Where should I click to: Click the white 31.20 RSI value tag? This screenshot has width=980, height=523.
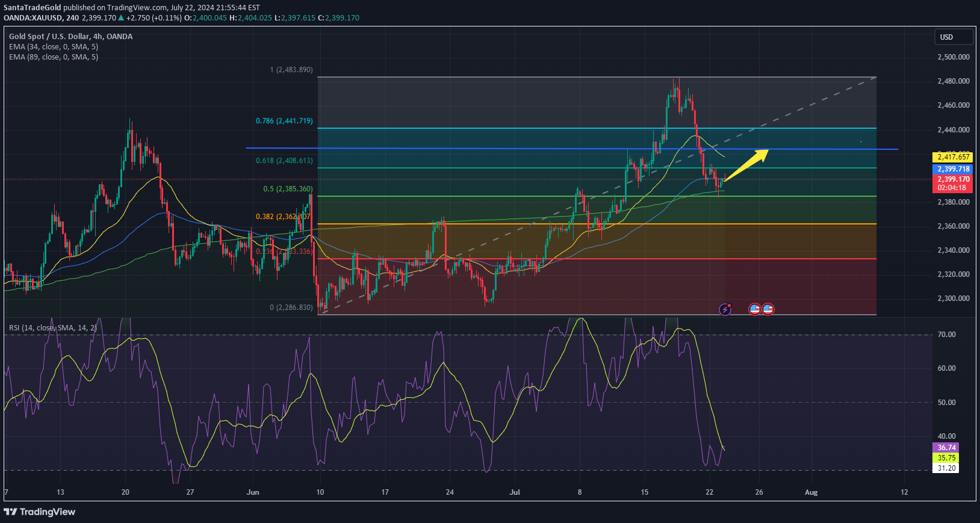point(946,468)
